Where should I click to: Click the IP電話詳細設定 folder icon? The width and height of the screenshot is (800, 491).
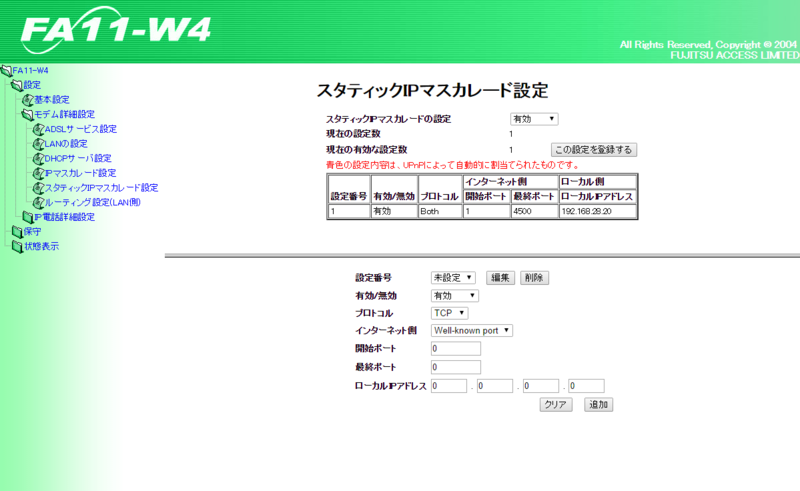point(28,217)
